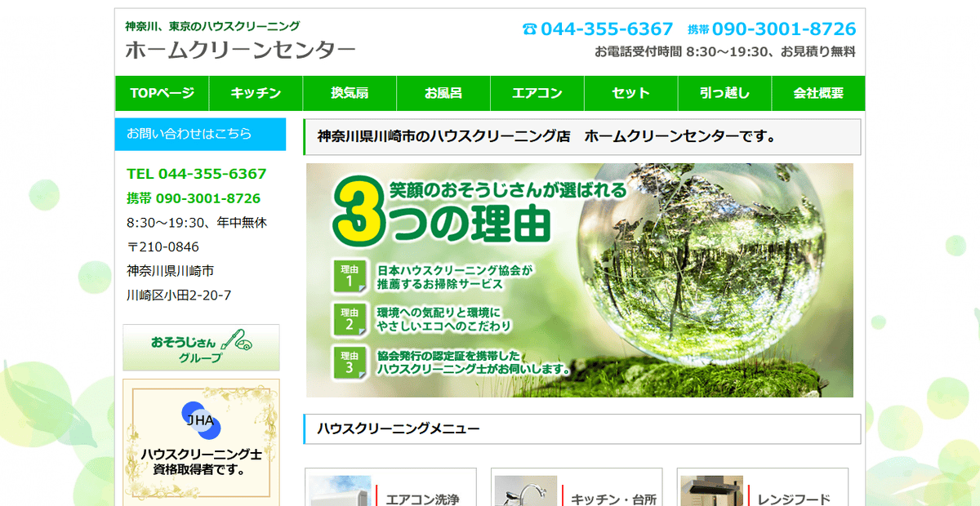Screen dimensions: 980x506
Task: Open the TOPページ navigation item
Action: pos(162,93)
